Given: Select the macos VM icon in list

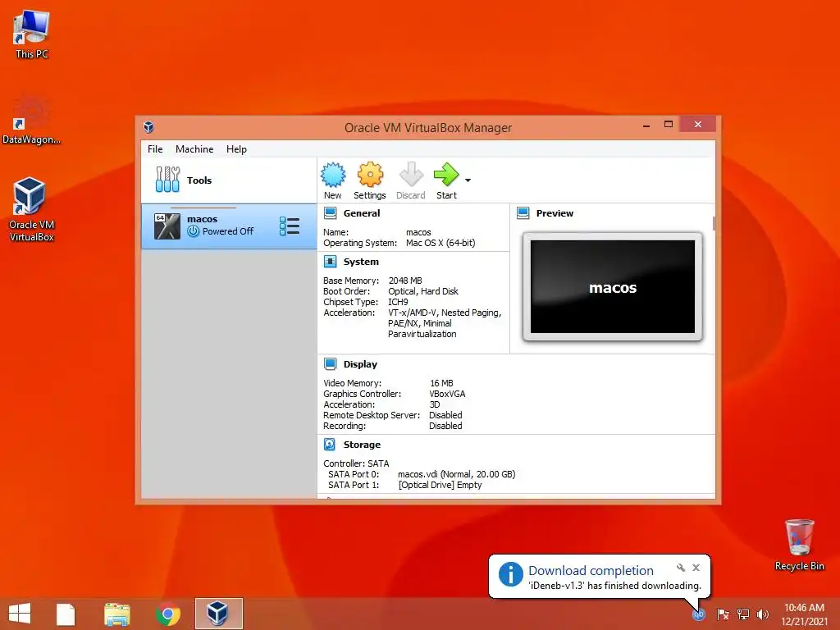Looking at the screenshot, I should (x=167, y=226).
